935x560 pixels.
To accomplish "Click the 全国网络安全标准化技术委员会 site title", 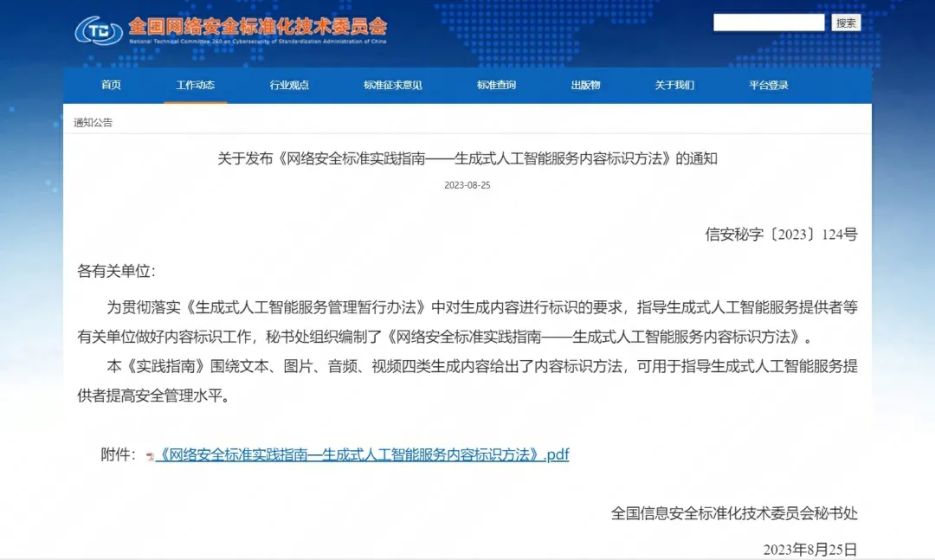I will [258, 26].
